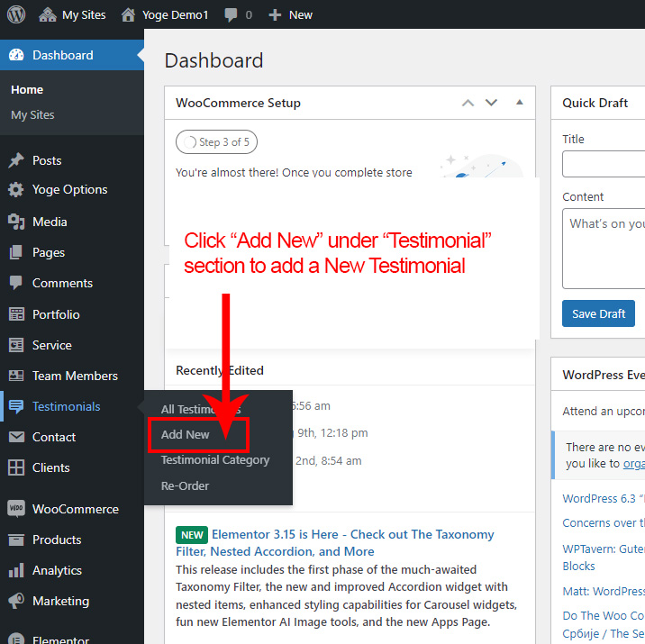Click the WordPress logo icon
Screen dimensions: 645x644
[x=16, y=14]
